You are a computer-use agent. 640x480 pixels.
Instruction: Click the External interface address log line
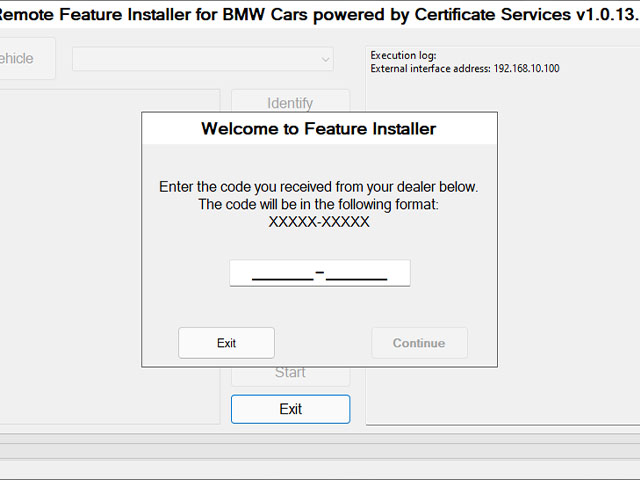(464, 68)
